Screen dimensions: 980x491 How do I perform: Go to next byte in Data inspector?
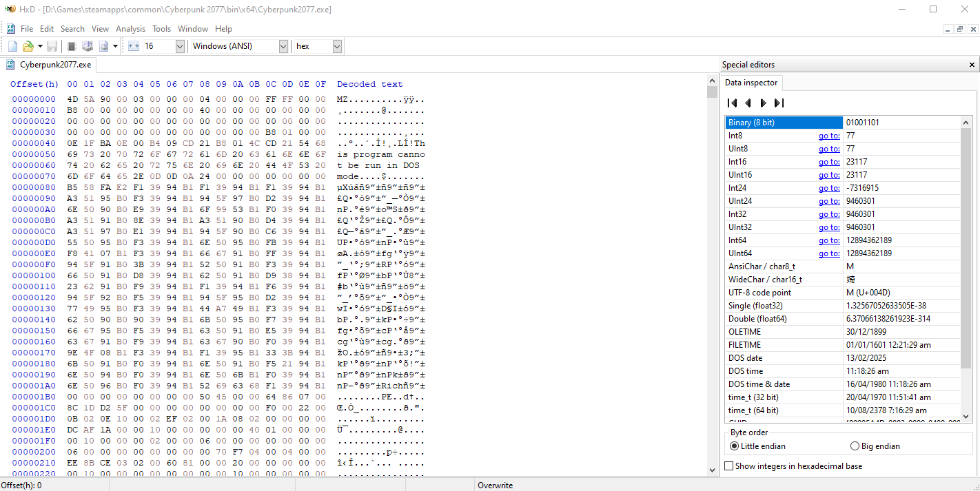click(763, 103)
